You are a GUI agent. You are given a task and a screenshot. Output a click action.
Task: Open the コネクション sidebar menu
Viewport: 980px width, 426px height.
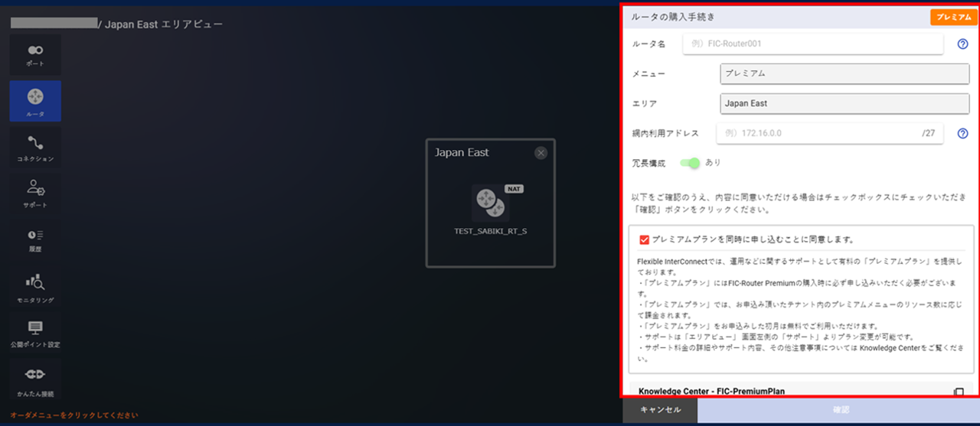[x=35, y=148]
